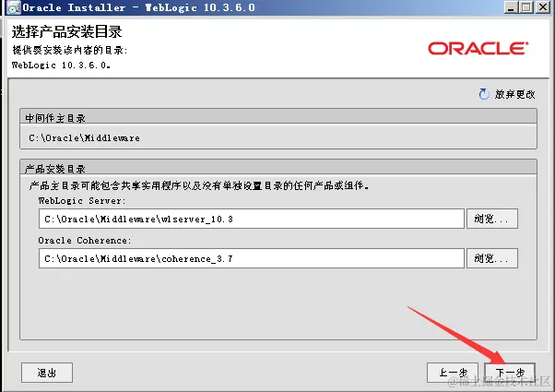This screenshot has height=392, width=555.
Task: Click the WebLogic Server: label
Action: pos(82,201)
